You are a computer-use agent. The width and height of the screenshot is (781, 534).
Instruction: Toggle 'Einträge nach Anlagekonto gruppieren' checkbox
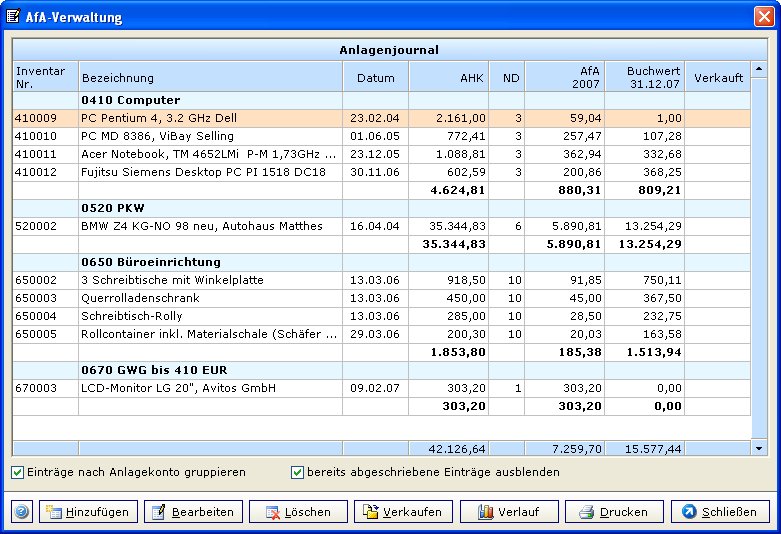pos(18,472)
